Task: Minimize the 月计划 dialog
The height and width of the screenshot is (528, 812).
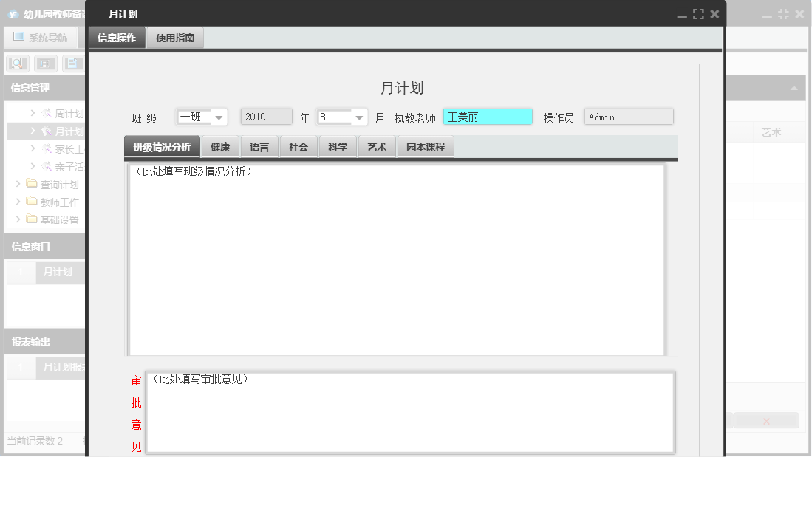Action: [x=682, y=15]
